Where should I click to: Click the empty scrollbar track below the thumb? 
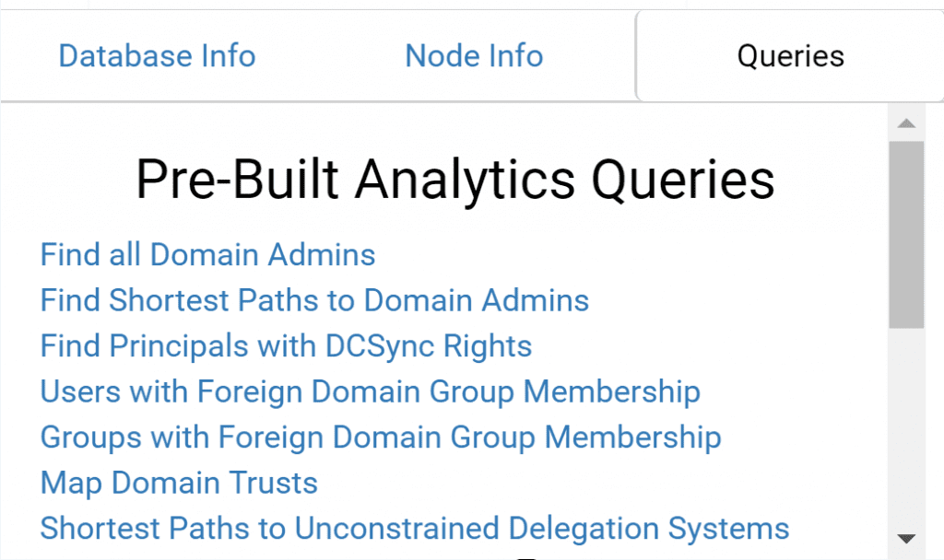(x=906, y=424)
